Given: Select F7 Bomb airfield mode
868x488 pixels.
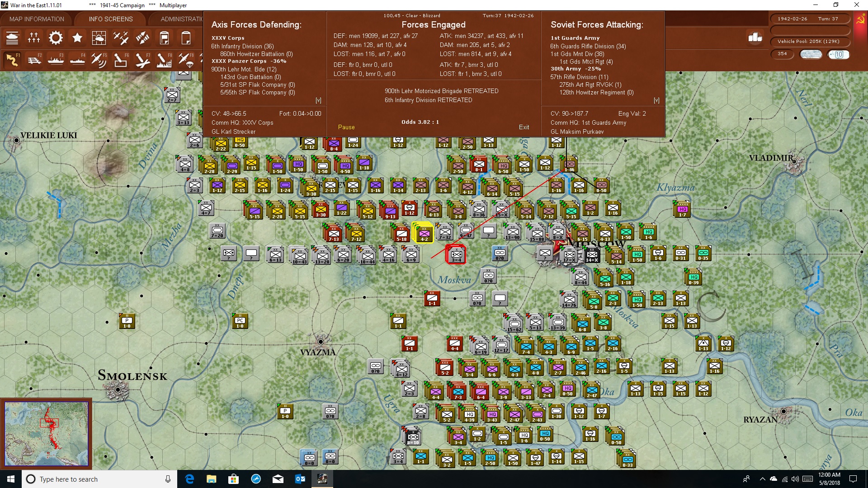Looking at the screenshot, I should click(142, 60).
